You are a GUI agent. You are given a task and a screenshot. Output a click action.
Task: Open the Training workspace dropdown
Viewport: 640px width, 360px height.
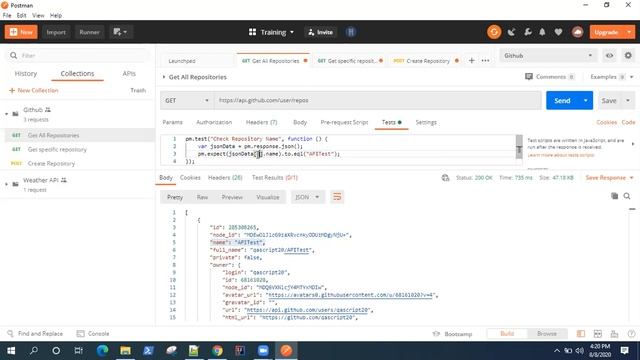pyautogui.click(x=271, y=32)
